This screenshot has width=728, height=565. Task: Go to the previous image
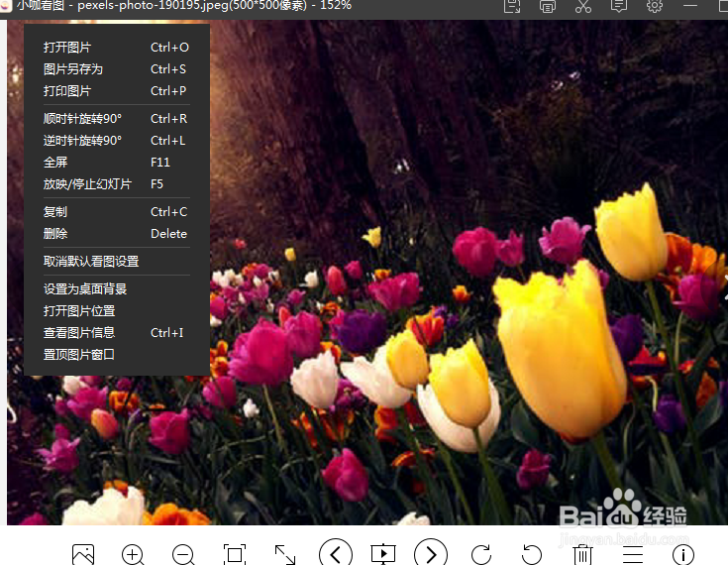(x=336, y=554)
